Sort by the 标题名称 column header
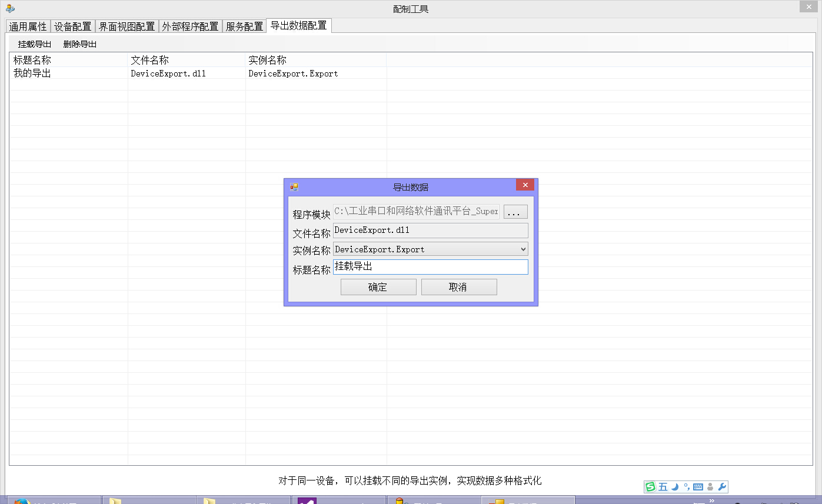Viewport: 822px width, 504px height. coord(69,60)
